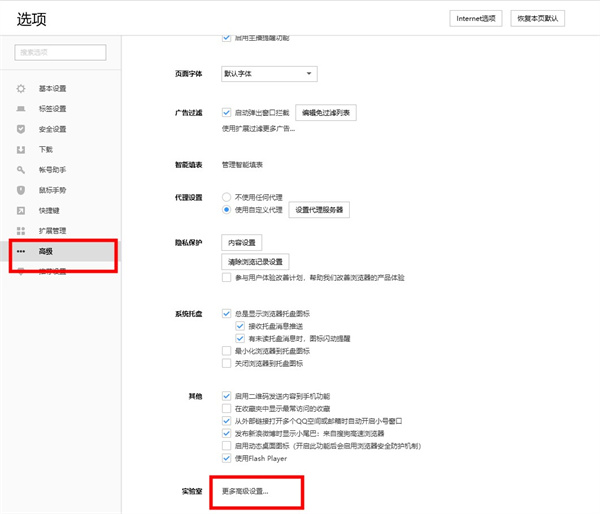This screenshot has height=514, width=600.
Task: Enable 关闭浏览器到托盘图标 checkbox
Action: tap(226, 363)
